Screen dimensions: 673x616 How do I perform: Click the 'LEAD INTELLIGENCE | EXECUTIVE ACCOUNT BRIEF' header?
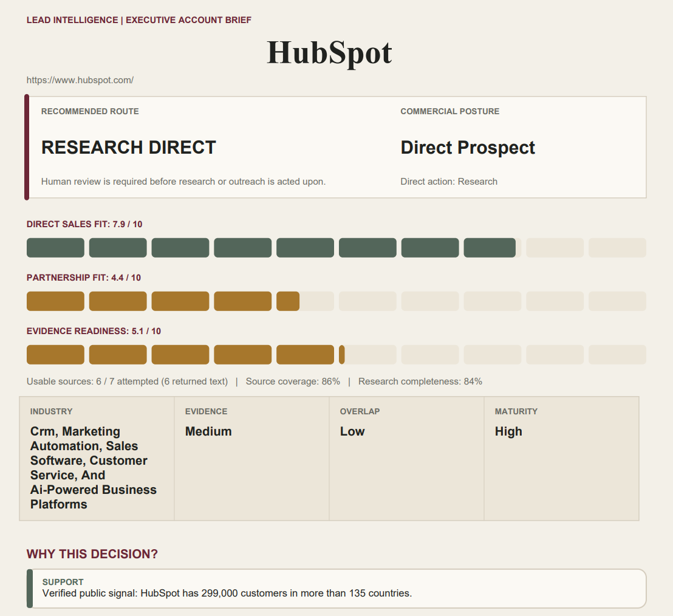pyautogui.click(x=139, y=20)
